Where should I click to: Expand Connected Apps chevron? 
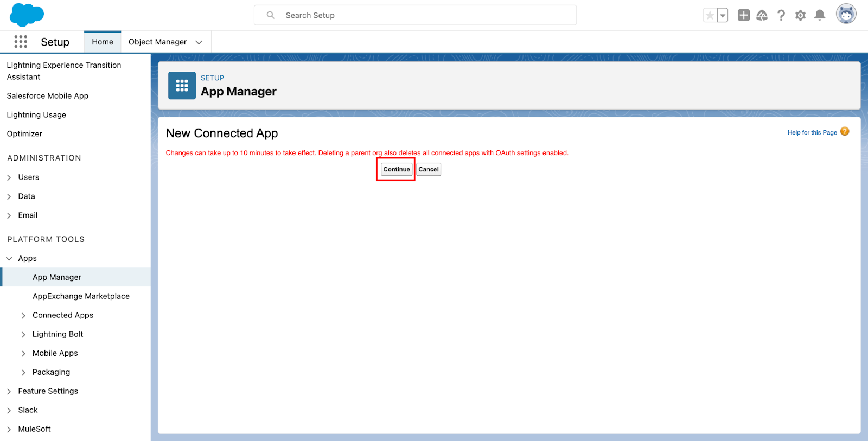pos(23,316)
